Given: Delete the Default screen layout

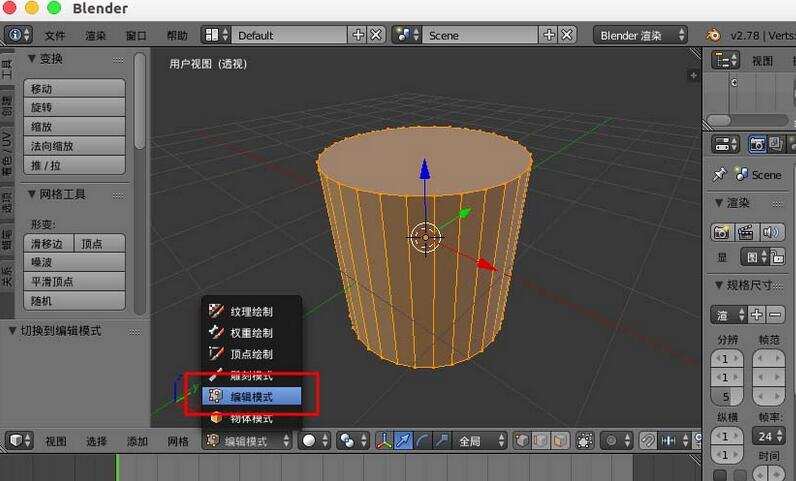Looking at the screenshot, I should click(x=376, y=35).
